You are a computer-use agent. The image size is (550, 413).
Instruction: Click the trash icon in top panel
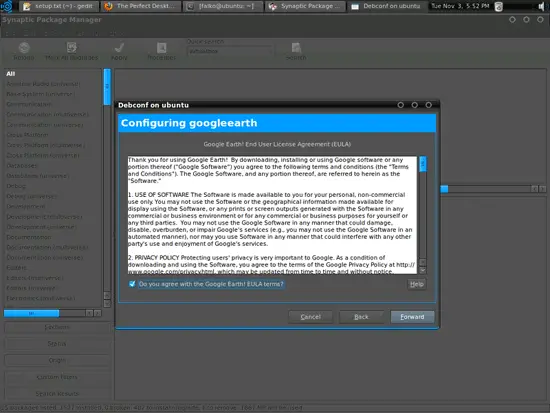click(x=498, y=6)
